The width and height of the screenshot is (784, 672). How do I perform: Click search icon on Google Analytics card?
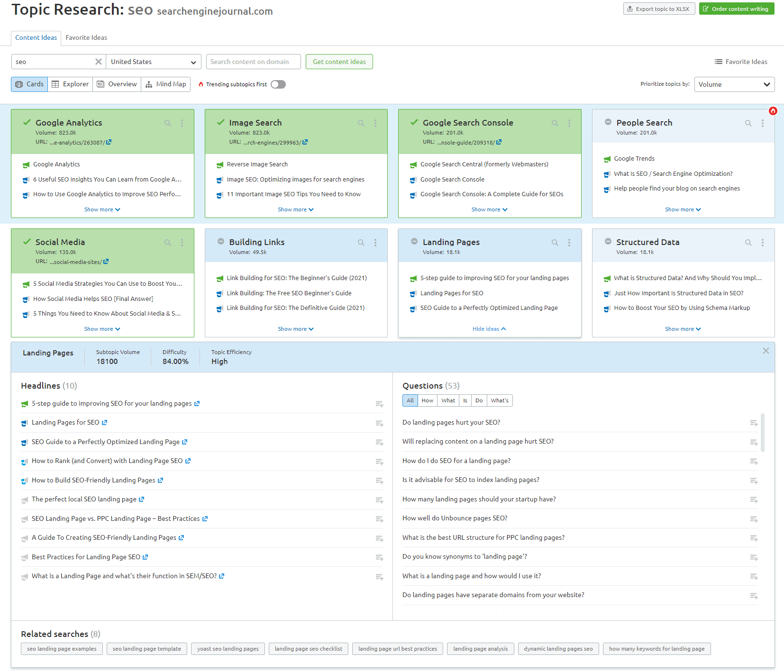coord(168,123)
